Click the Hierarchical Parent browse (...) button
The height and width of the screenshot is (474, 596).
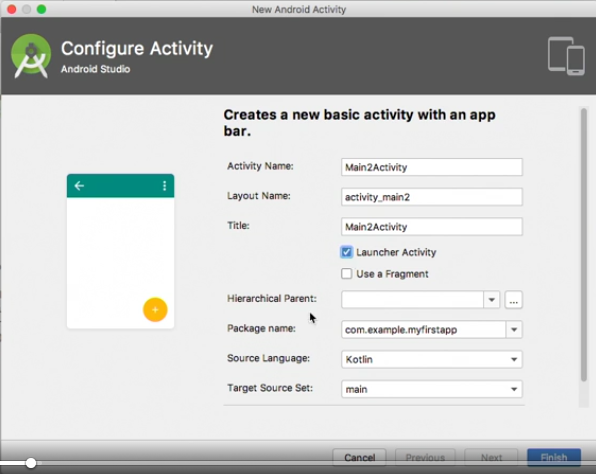click(514, 300)
